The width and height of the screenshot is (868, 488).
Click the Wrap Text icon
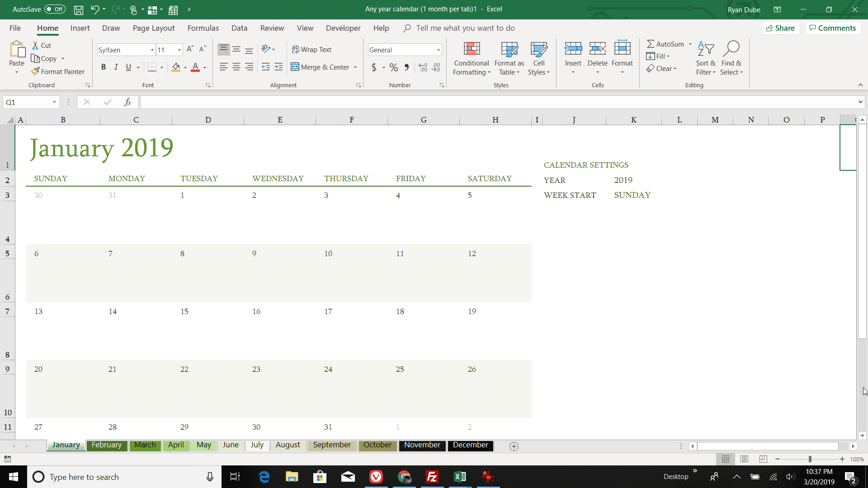tap(312, 49)
